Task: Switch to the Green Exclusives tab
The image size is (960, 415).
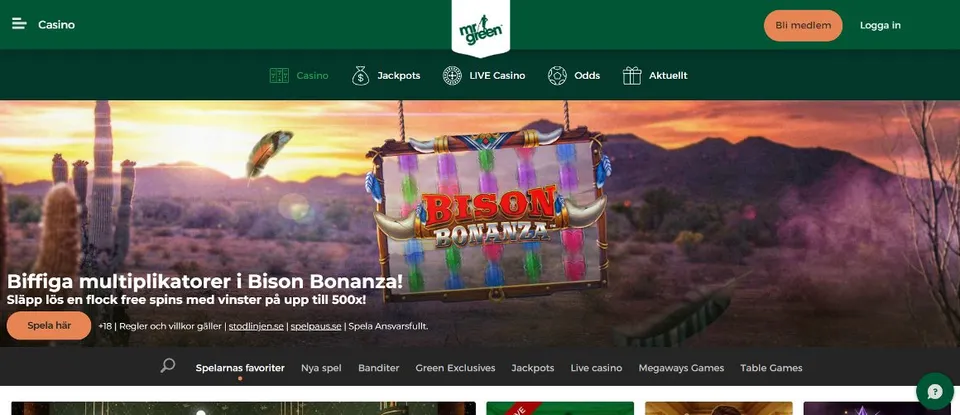Action: click(455, 368)
